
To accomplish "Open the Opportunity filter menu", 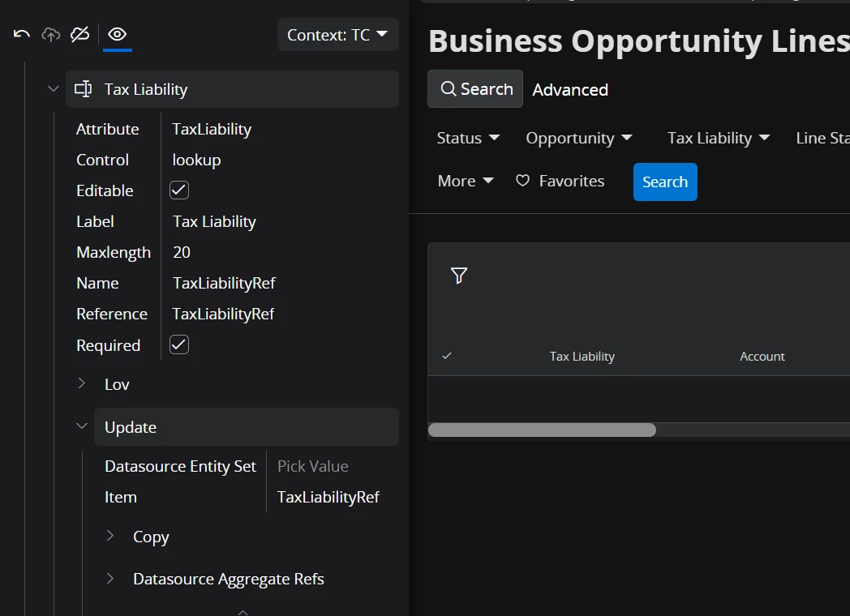I will coord(579,138).
